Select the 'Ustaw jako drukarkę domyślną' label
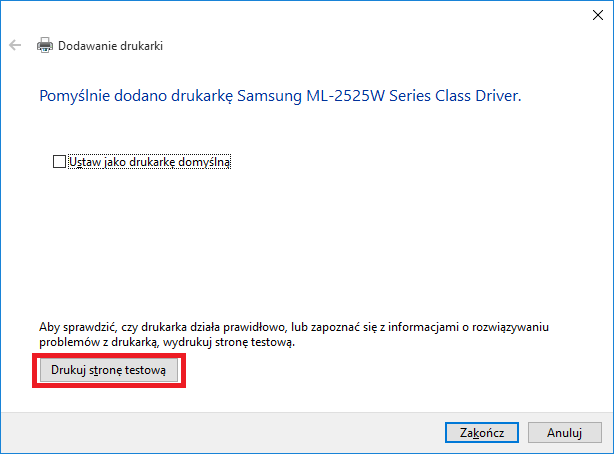 (150, 162)
